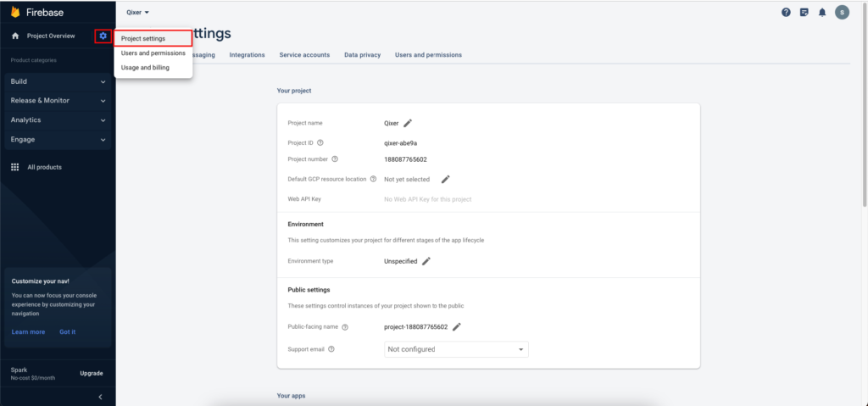Open the help question mark icon in top bar

(786, 12)
